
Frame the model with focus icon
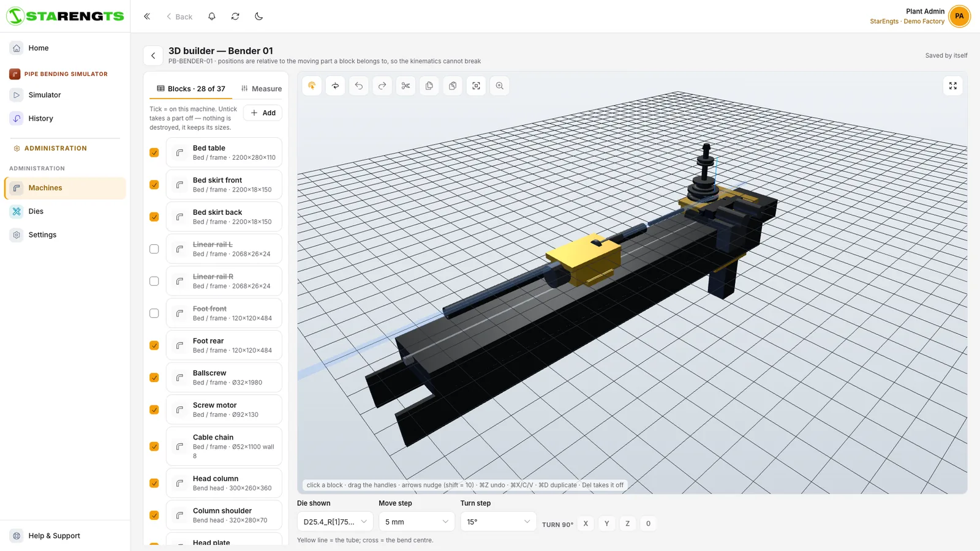tap(476, 86)
